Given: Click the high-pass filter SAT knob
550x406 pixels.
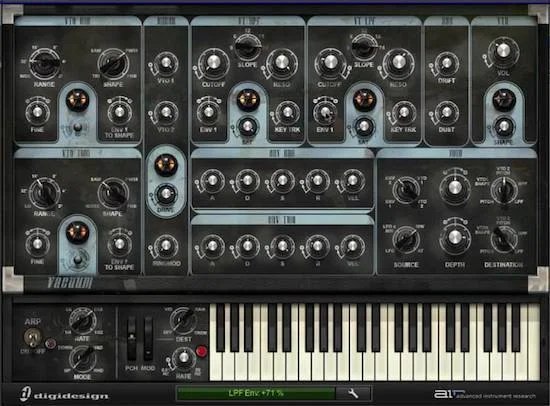Looking at the screenshot, I should point(248,127).
